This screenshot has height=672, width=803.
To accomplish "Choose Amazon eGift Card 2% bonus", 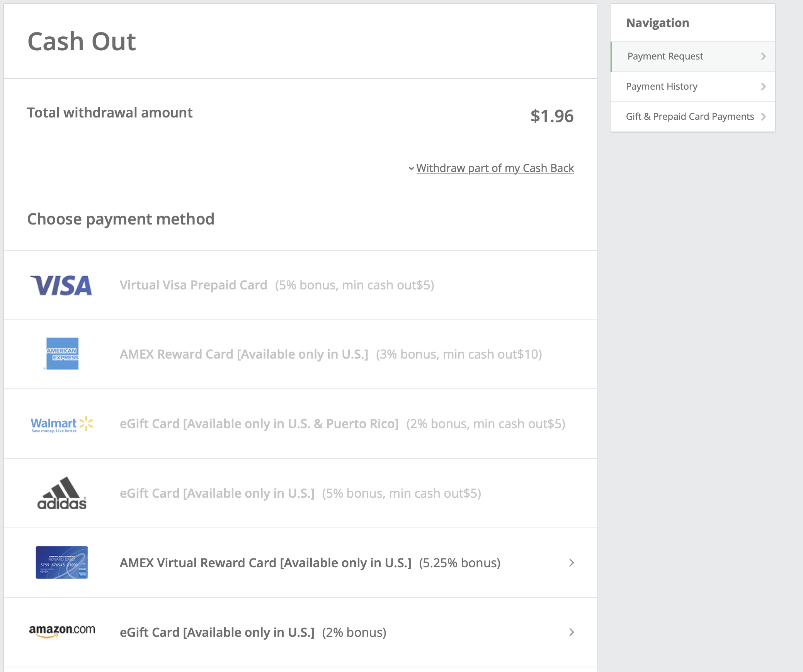I will (x=301, y=633).
